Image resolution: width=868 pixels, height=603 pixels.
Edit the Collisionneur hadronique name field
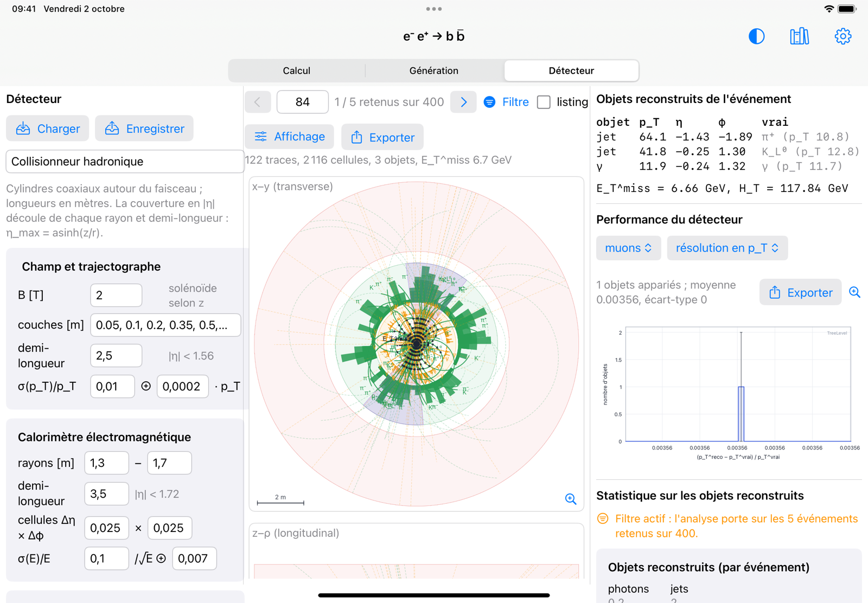pyautogui.click(x=125, y=162)
